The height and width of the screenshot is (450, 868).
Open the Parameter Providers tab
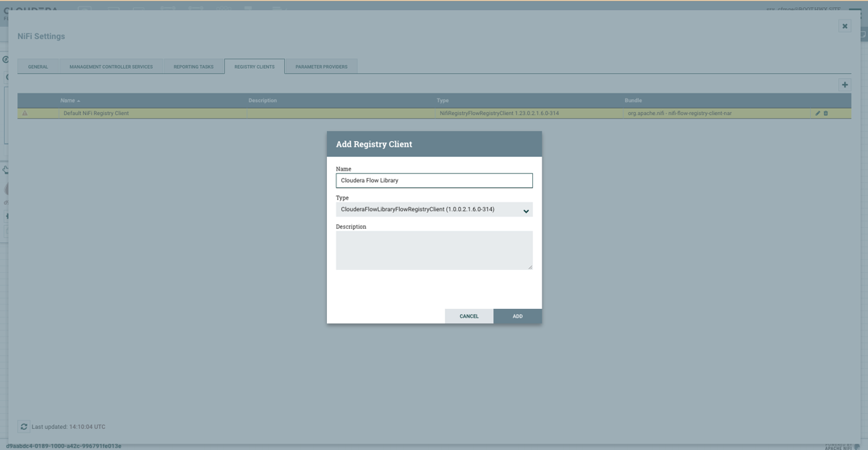point(321,67)
